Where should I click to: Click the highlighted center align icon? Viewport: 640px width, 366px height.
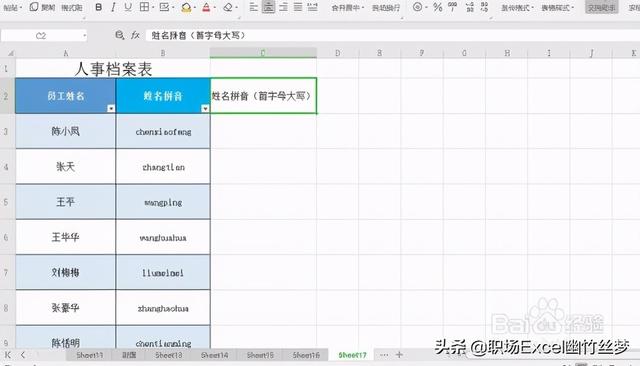point(268,7)
